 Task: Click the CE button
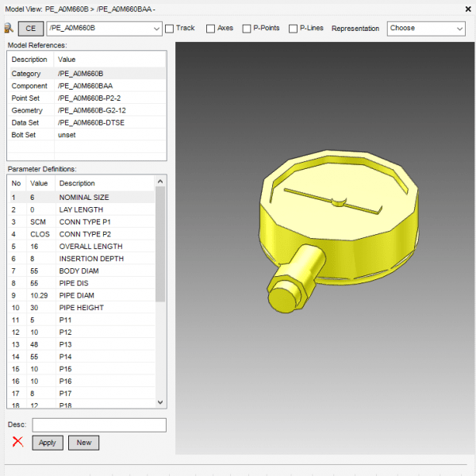point(31,28)
